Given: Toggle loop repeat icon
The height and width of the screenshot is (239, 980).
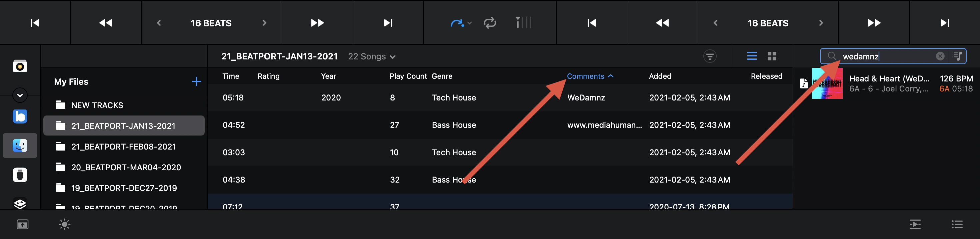Looking at the screenshot, I should pos(490,23).
